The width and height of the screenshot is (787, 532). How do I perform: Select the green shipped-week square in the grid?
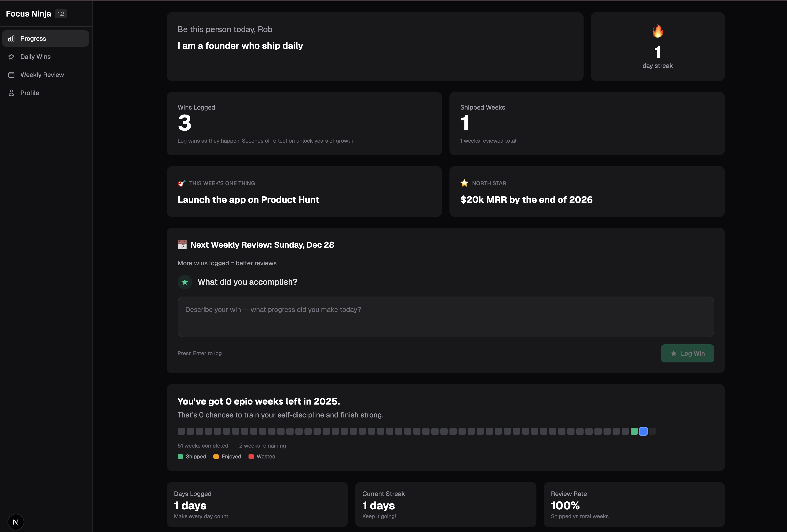tap(634, 431)
